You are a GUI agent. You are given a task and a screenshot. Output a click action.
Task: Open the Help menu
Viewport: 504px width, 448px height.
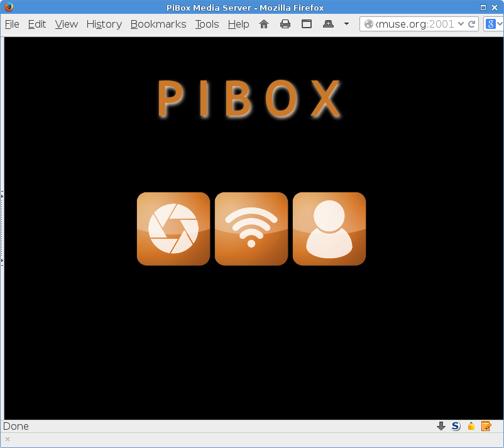(239, 24)
